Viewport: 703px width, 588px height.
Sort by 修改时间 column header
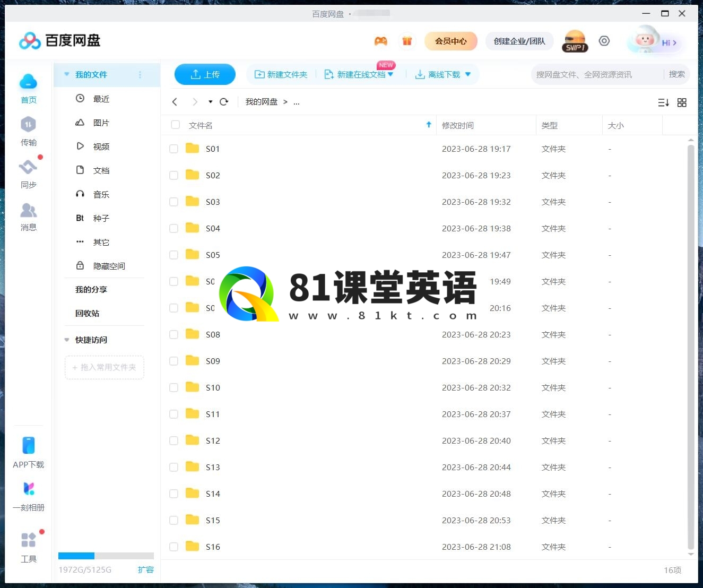458,125
